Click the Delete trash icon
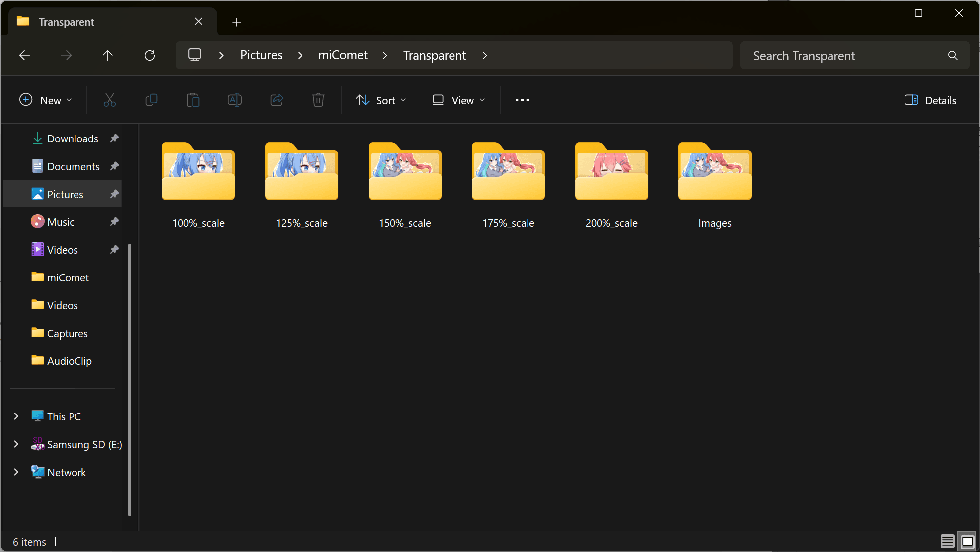The width and height of the screenshot is (980, 552). point(318,100)
